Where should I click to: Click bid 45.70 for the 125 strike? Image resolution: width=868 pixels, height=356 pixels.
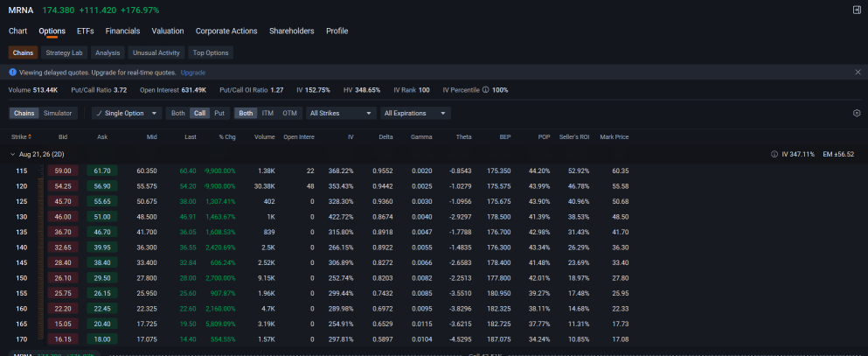[x=63, y=201]
